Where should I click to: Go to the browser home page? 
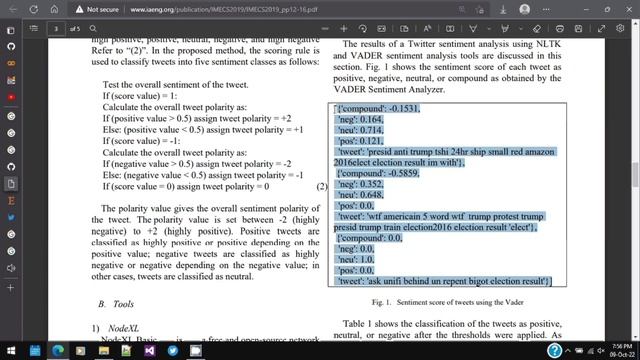[x=54, y=9]
